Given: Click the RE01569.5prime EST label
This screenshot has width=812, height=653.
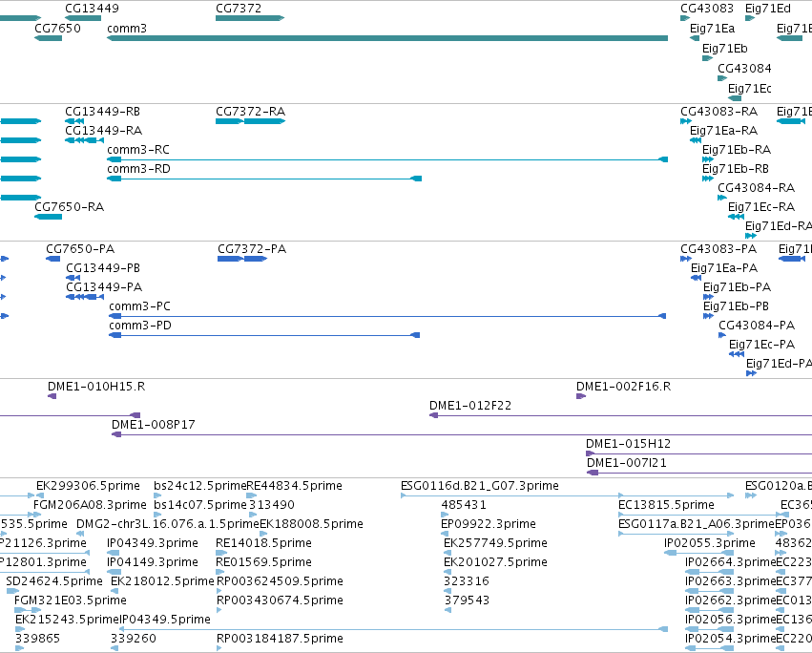Looking at the screenshot, I should pyautogui.click(x=263, y=563).
